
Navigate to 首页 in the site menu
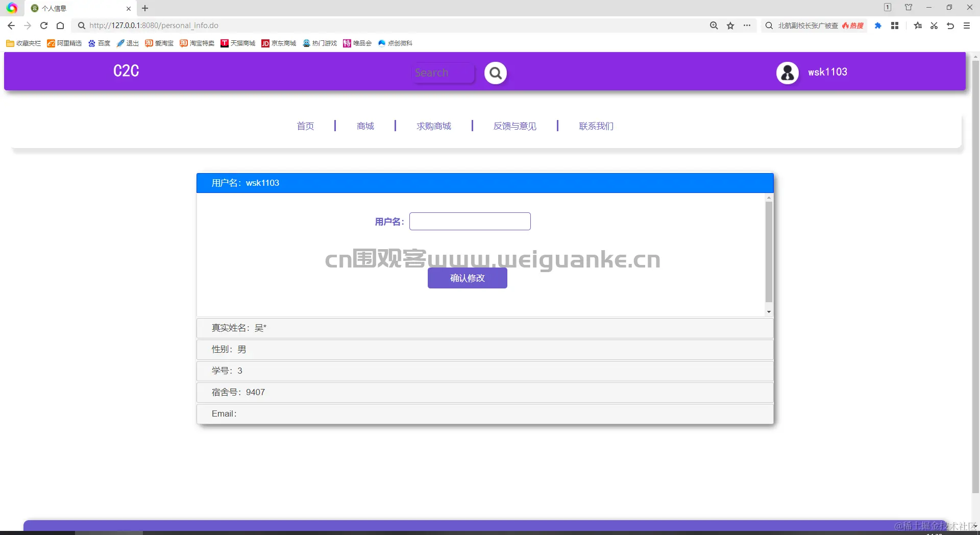tap(305, 126)
